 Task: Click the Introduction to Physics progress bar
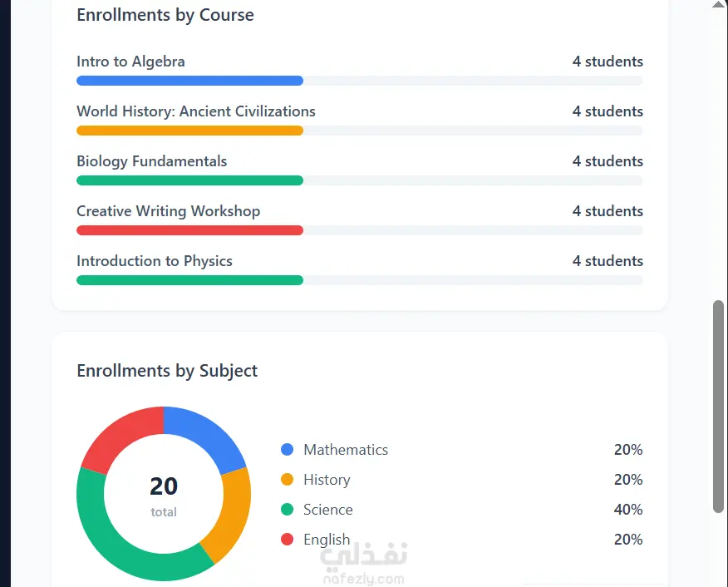[x=189, y=280]
